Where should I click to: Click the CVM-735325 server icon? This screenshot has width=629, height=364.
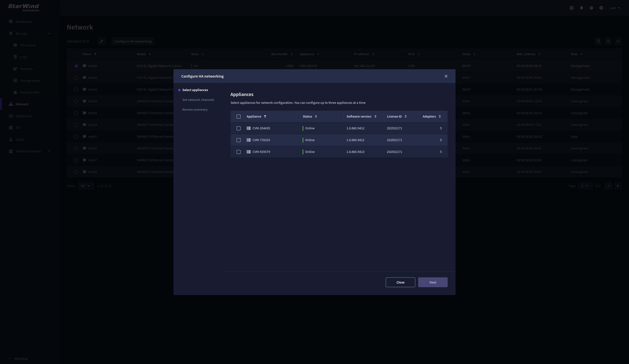point(248,140)
